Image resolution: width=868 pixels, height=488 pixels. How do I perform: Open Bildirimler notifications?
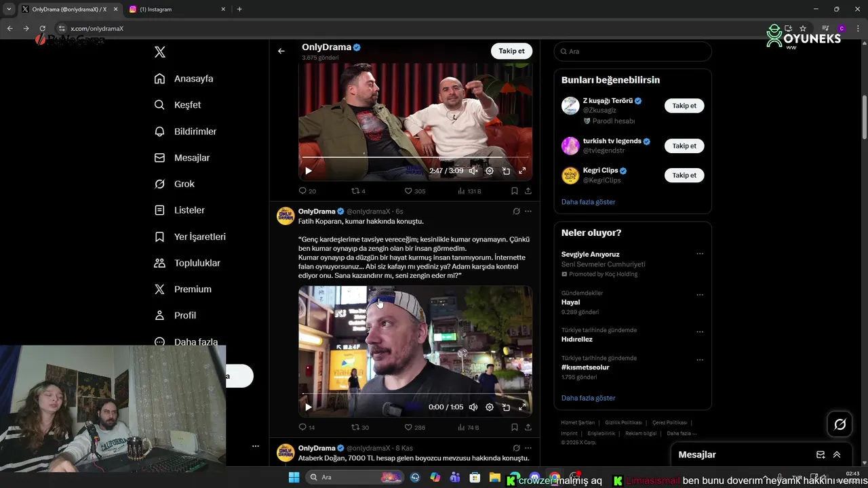pos(185,131)
